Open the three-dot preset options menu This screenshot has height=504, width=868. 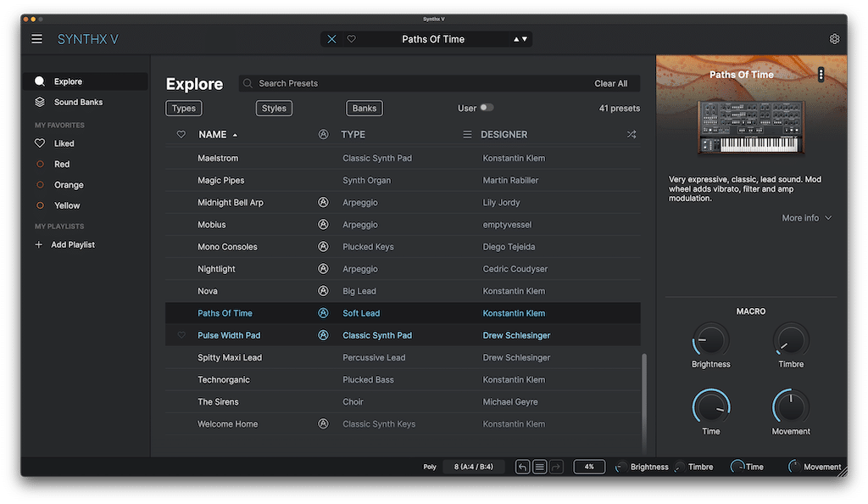coord(821,75)
